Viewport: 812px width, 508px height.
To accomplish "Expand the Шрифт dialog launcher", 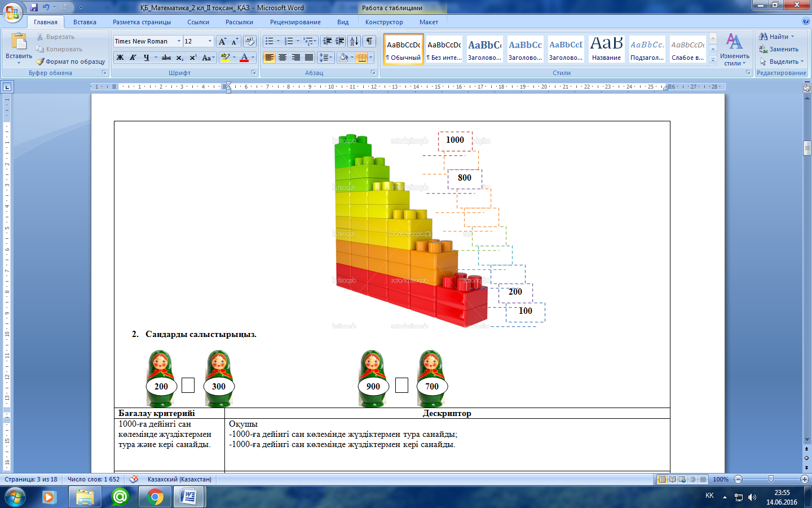I will (254, 73).
